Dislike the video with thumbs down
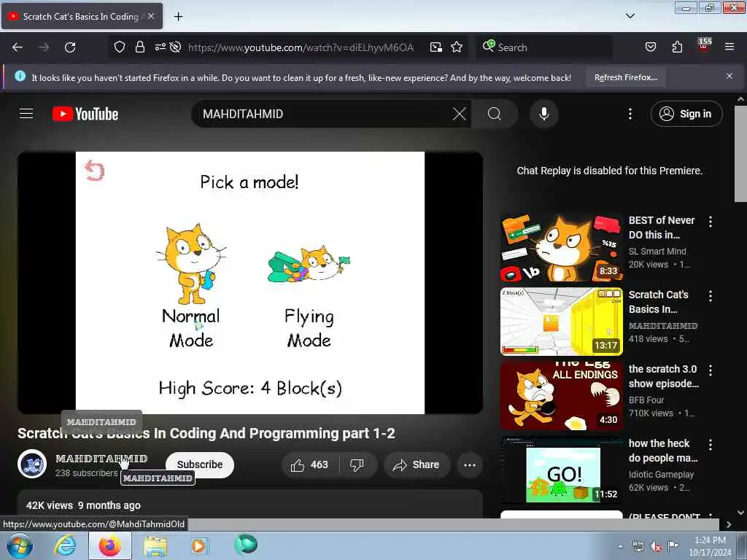The image size is (747, 560). 357,464
